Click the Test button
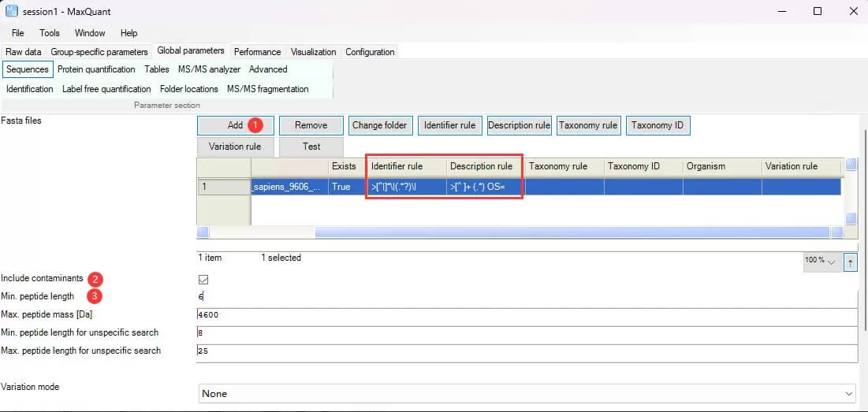This screenshot has height=412, width=868. tap(311, 147)
